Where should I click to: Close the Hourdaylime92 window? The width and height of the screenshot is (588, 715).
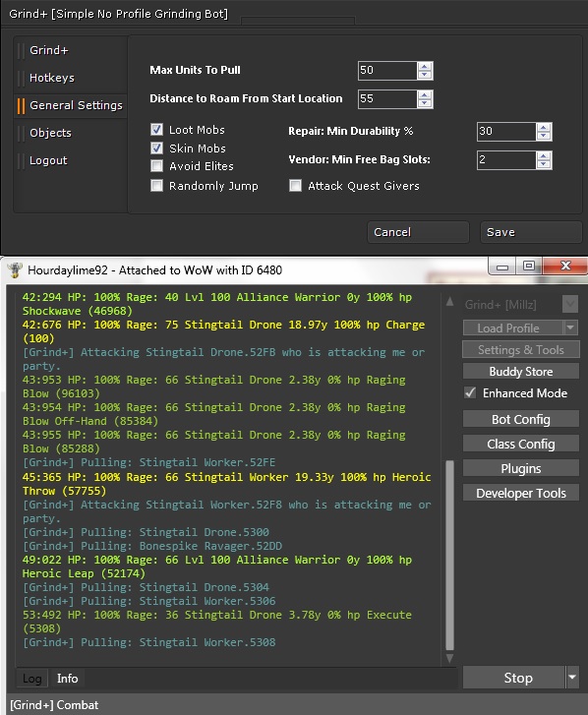pos(564,267)
